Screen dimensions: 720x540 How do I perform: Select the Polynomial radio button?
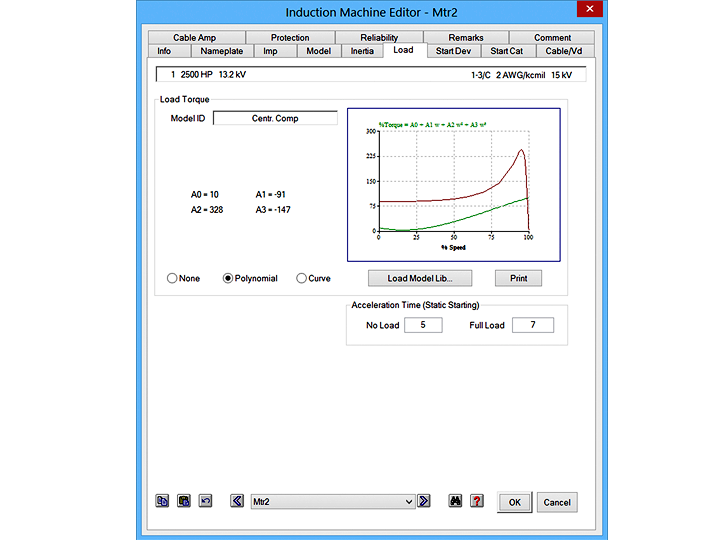228,279
